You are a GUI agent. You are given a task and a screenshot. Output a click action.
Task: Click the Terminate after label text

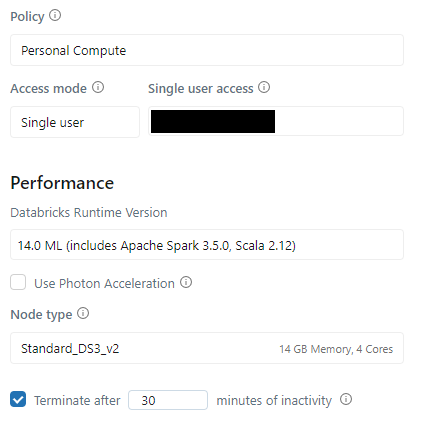pyautogui.click(x=77, y=400)
